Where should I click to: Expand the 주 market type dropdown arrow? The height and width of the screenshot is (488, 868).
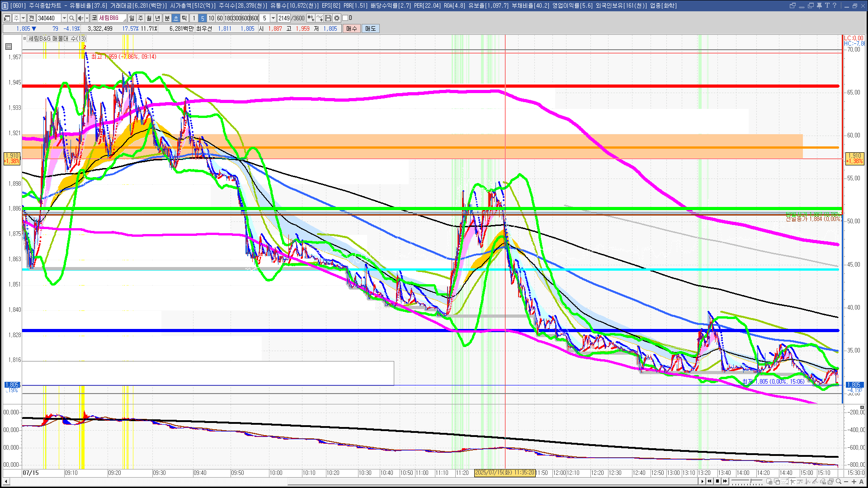click(23, 18)
